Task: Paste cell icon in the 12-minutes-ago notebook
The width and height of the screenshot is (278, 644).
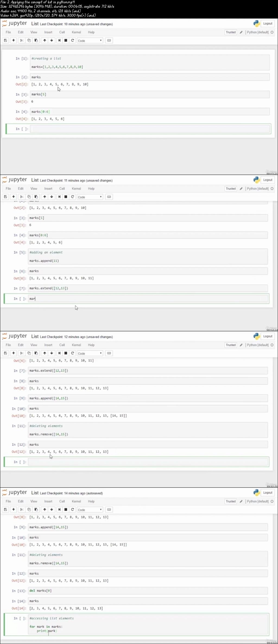Action: tap(36, 353)
